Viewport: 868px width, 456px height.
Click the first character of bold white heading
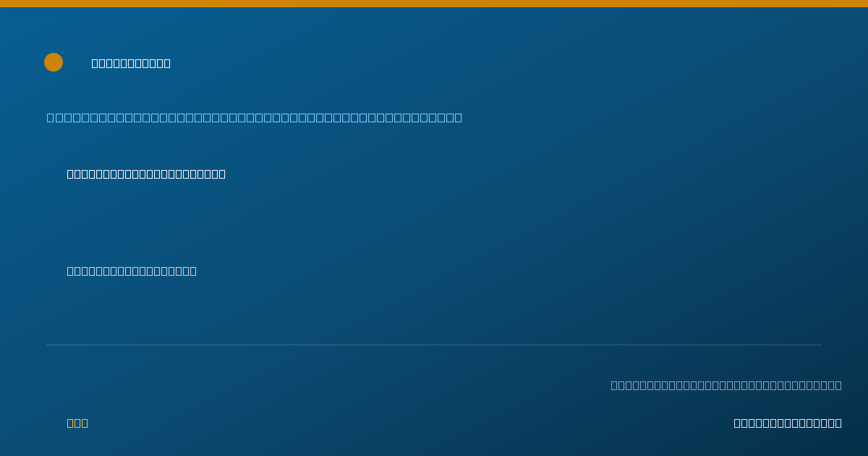pos(70,174)
